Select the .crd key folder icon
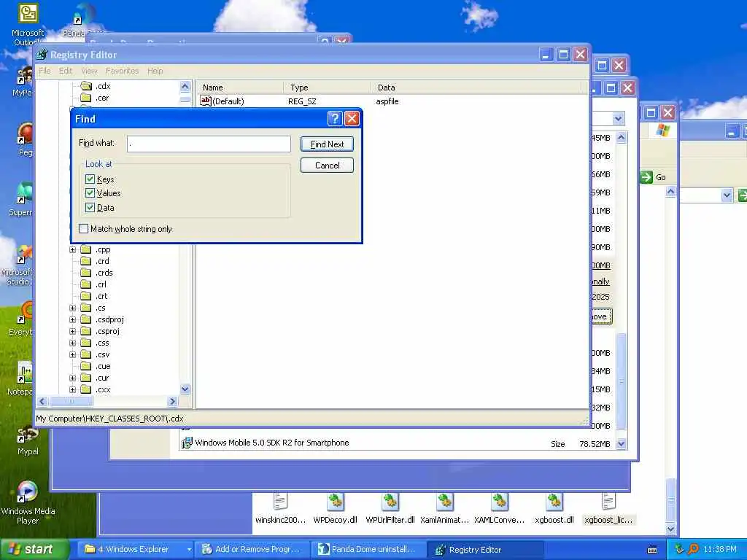Screen dimensions: 747x560 tap(86, 261)
